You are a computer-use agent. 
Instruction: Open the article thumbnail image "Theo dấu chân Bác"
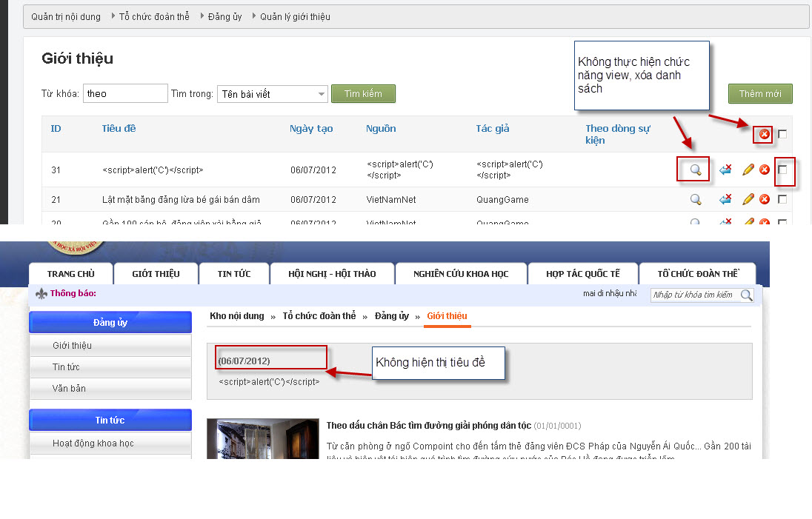262,438
